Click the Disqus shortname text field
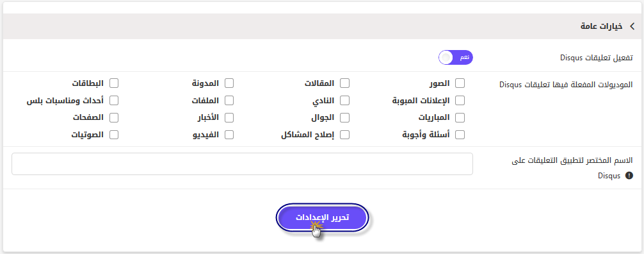 pos(243,164)
